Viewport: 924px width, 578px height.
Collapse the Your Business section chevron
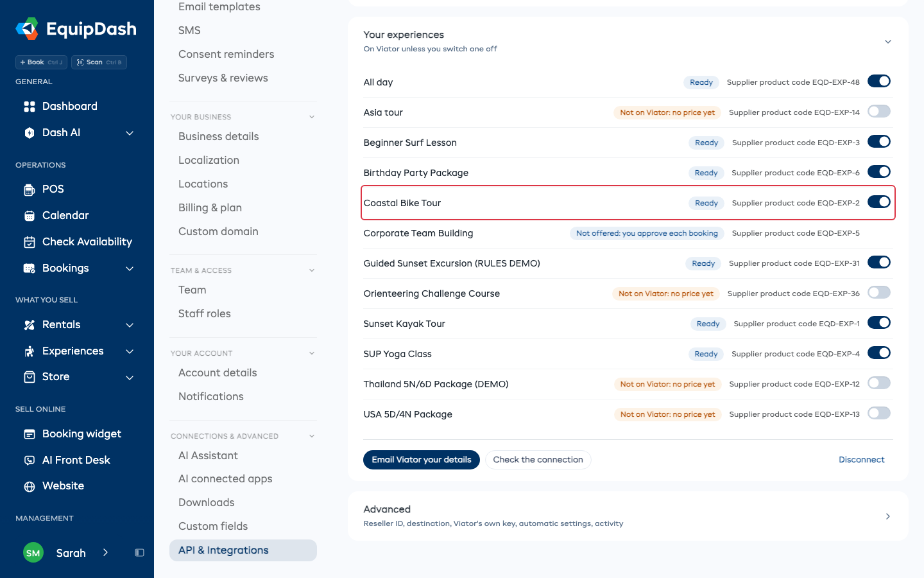(x=312, y=117)
